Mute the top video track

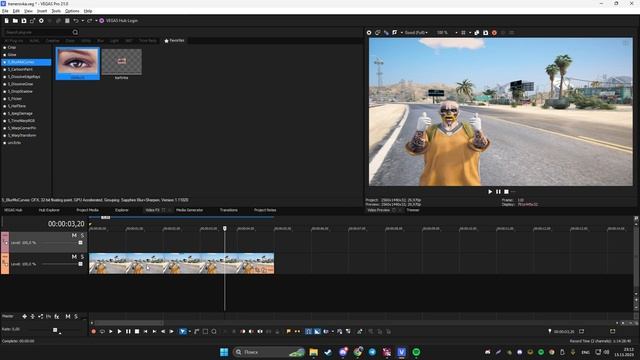[x=74, y=236]
